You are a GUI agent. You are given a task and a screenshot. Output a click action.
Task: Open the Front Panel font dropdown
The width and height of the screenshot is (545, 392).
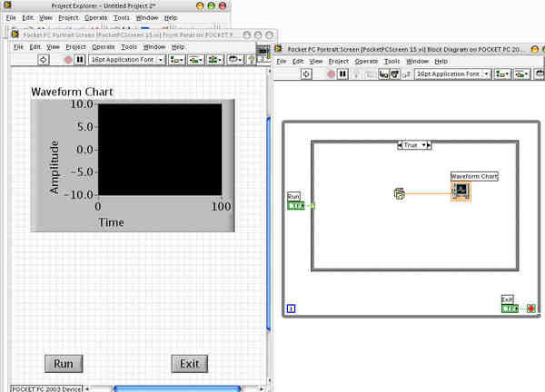[x=126, y=60]
